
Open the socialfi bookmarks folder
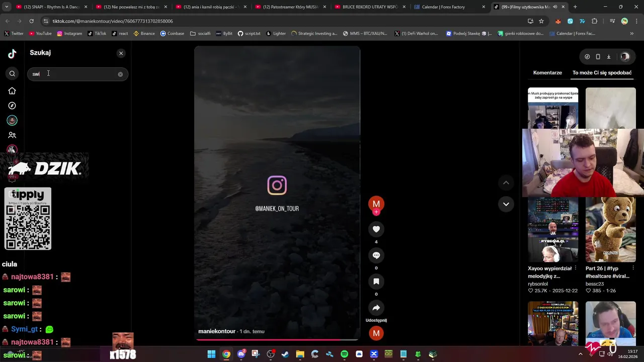(x=200, y=34)
